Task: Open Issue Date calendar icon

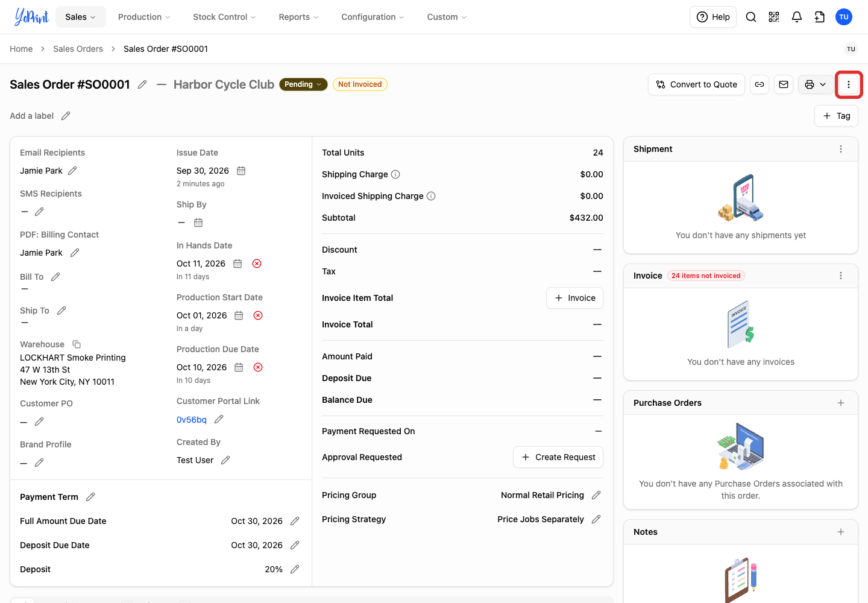Action: point(241,171)
